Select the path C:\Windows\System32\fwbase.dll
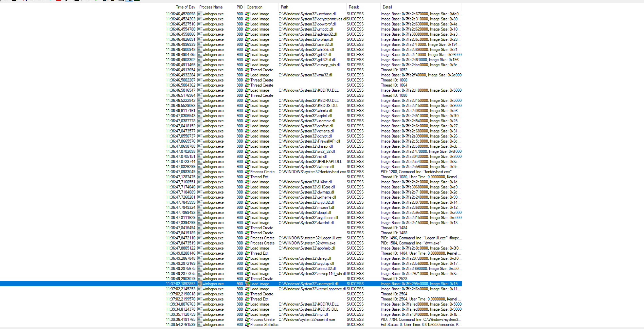 tap(306, 167)
